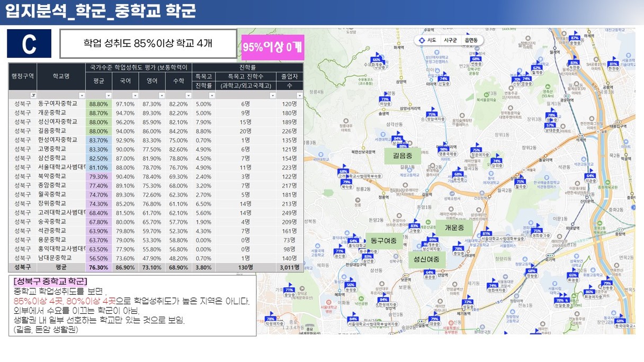Select the 62% 월계중 flag marker
Image resolution: width=644 pixels, height=362 pixels.
coord(536,68)
